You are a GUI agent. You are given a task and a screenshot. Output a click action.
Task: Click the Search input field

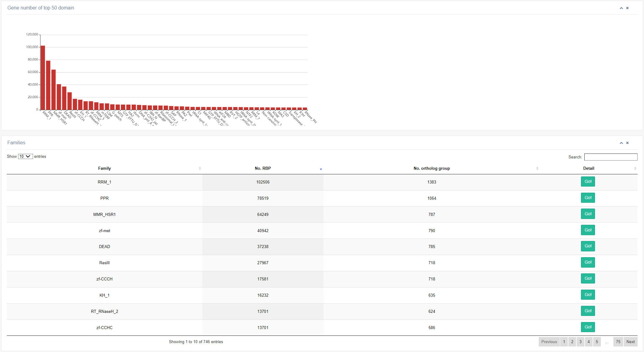(x=610, y=157)
